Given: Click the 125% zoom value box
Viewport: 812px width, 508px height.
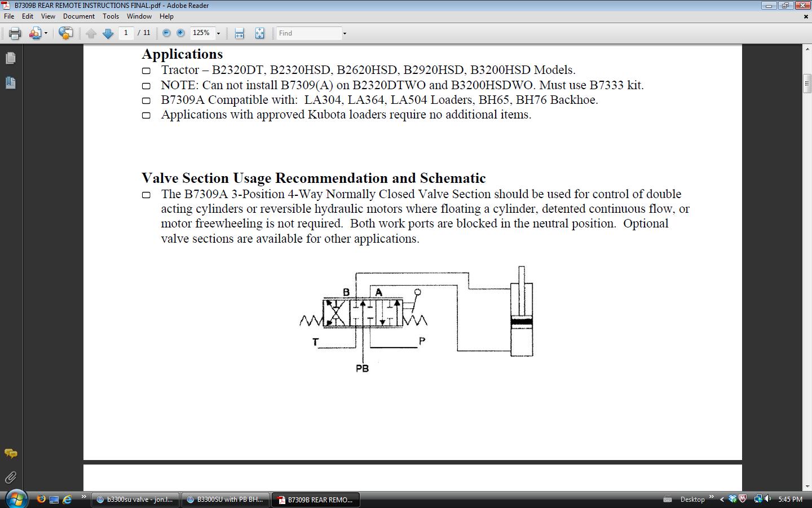Looking at the screenshot, I should [x=202, y=33].
